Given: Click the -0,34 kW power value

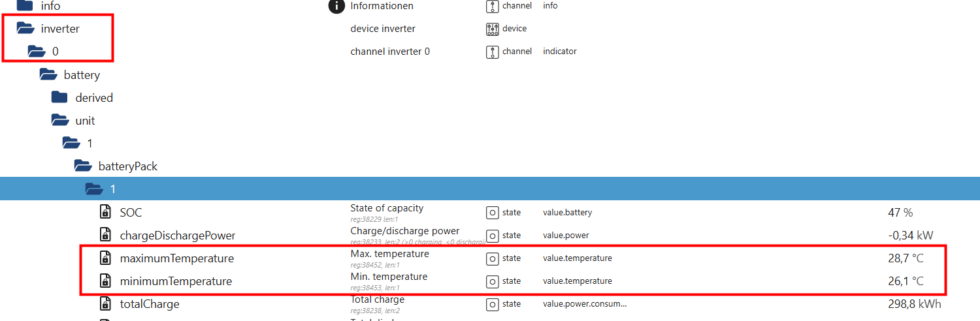Looking at the screenshot, I should [910, 236].
